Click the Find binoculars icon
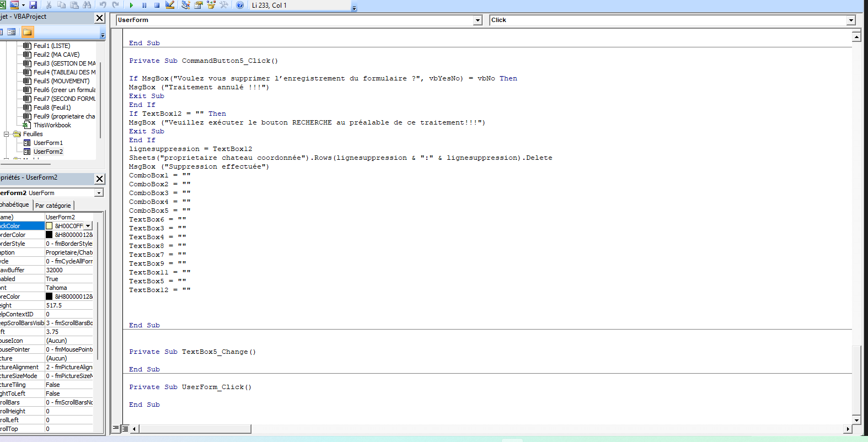This screenshot has width=868, height=442. 87,5
